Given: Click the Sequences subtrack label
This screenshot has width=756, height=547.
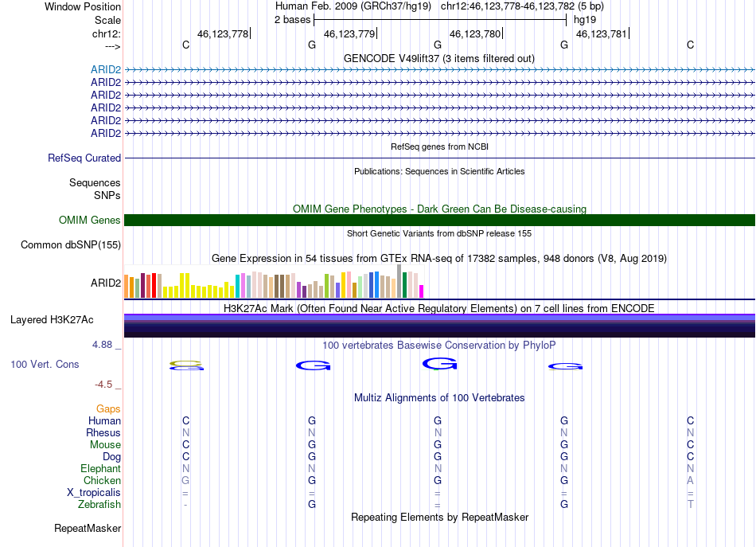Looking at the screenshot, I should 95,183.
